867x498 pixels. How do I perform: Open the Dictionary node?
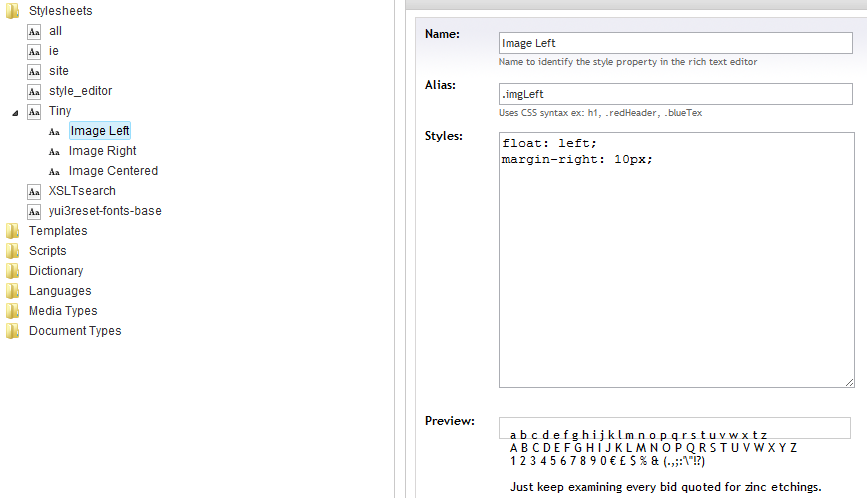click(x=56, y=270)
